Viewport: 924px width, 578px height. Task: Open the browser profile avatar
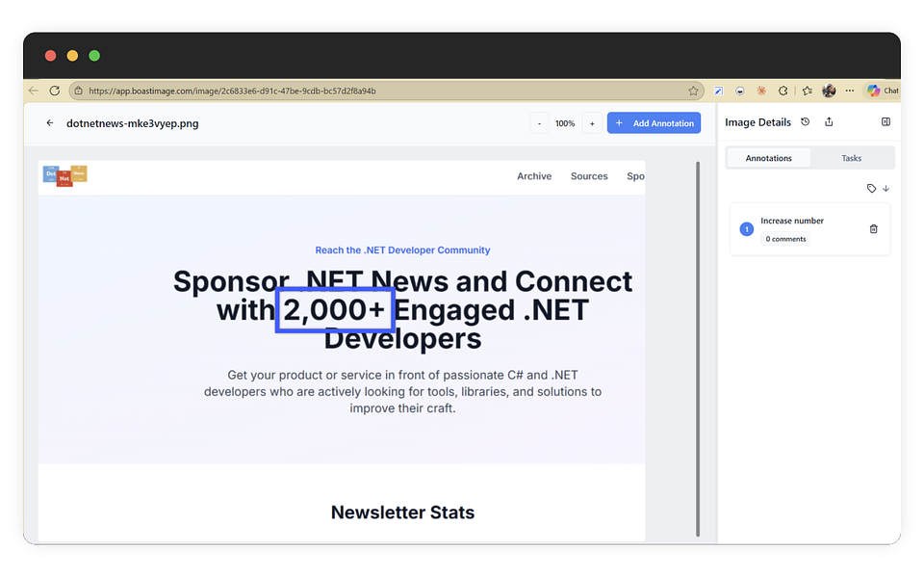click(829, 91)
